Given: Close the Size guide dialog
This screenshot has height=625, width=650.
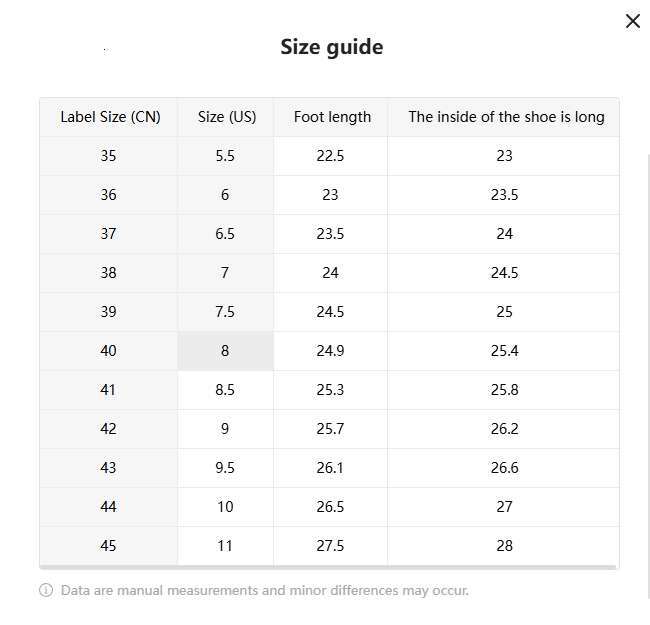Looking at the screenshot, I should pyautogui.click(x=632, y=21).
